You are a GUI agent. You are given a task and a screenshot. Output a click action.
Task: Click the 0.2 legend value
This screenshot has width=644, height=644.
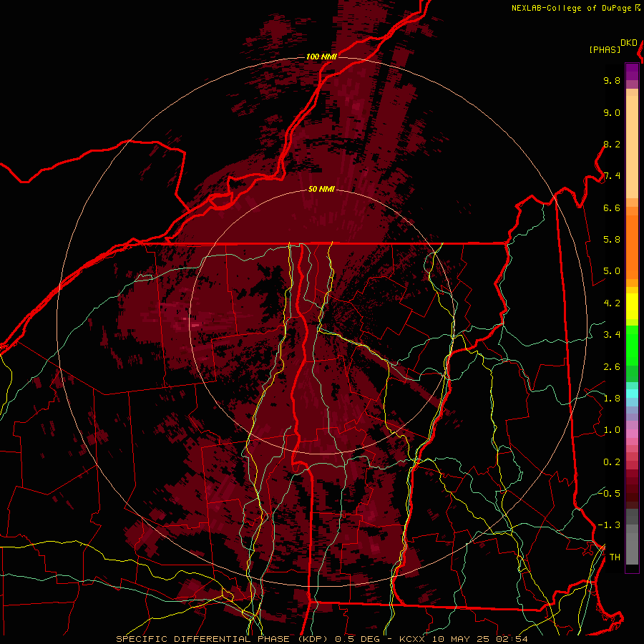click(612, 462)
